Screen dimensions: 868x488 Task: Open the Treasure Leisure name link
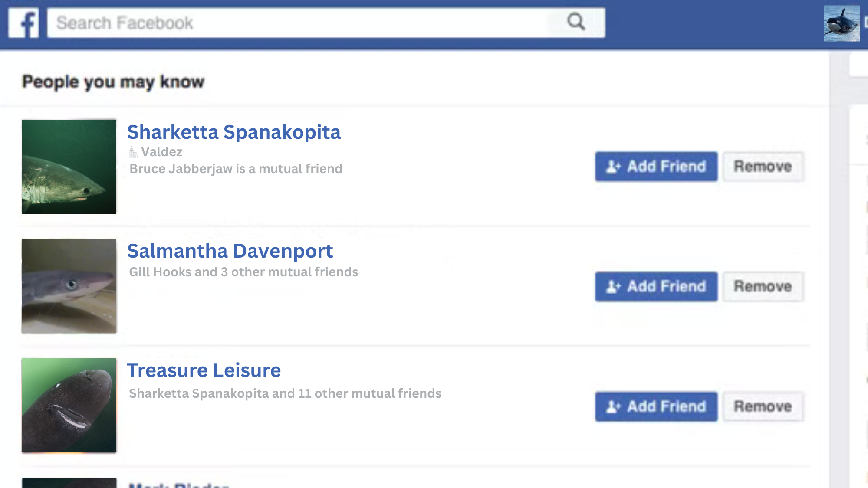pos(204,370)
